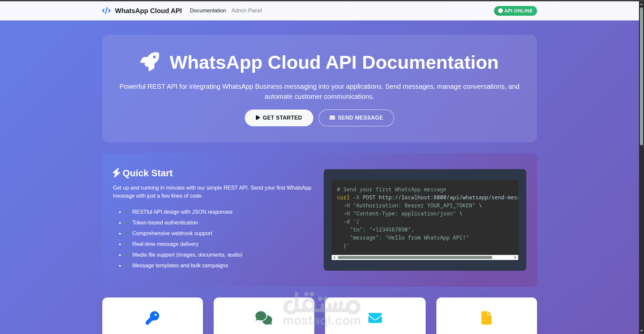Viewport: 644px width, 334px height.
Task: Click the checkmark beside Comprehensive webhook support
Action: tap(127, 233)
